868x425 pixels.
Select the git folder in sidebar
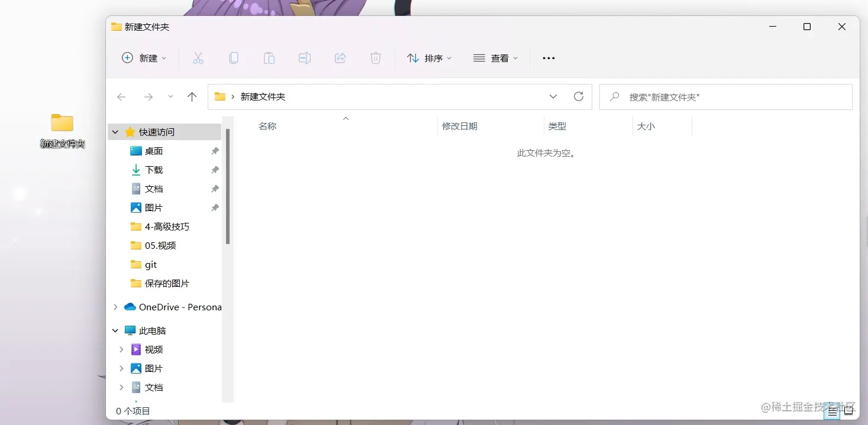pyautogui.click(x=151, y=264)
